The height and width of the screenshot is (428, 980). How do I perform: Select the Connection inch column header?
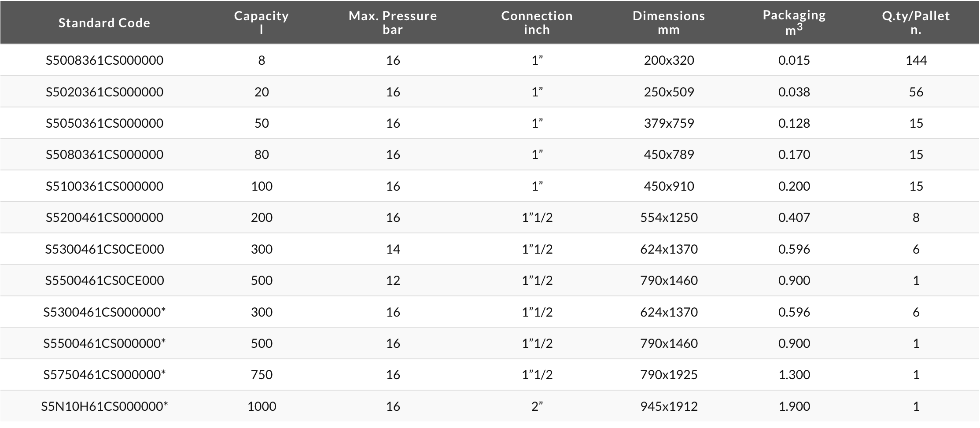pyautogui.click(x=537, y=22)
